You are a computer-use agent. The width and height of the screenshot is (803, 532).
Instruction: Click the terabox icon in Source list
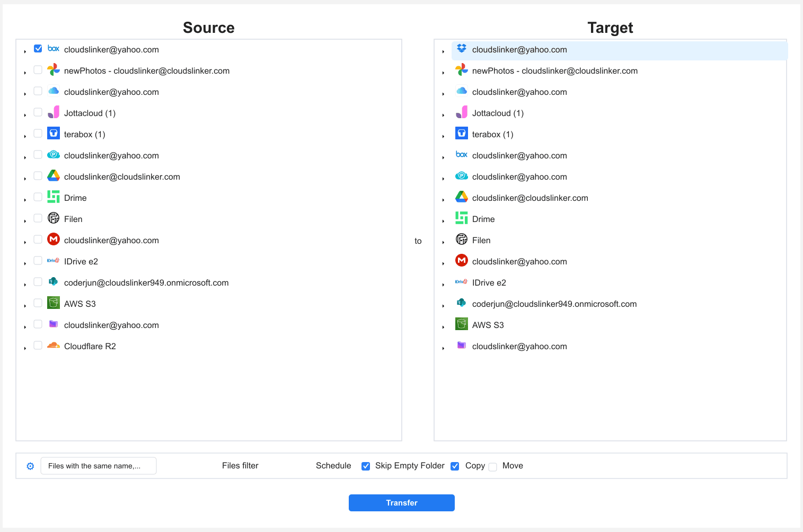(x=54, y=133)
